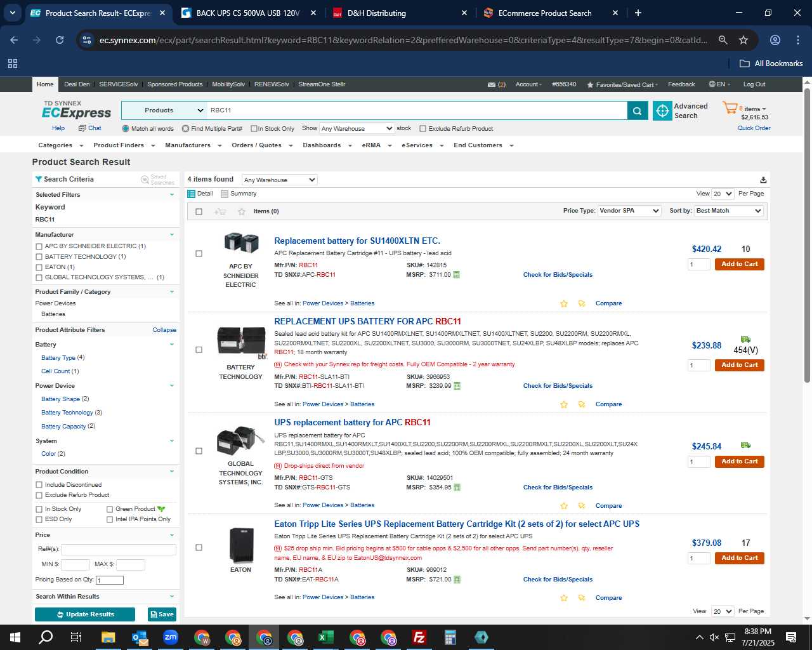
Task: Click Global Technology battery product thumbnail
Action: point(240,439)
